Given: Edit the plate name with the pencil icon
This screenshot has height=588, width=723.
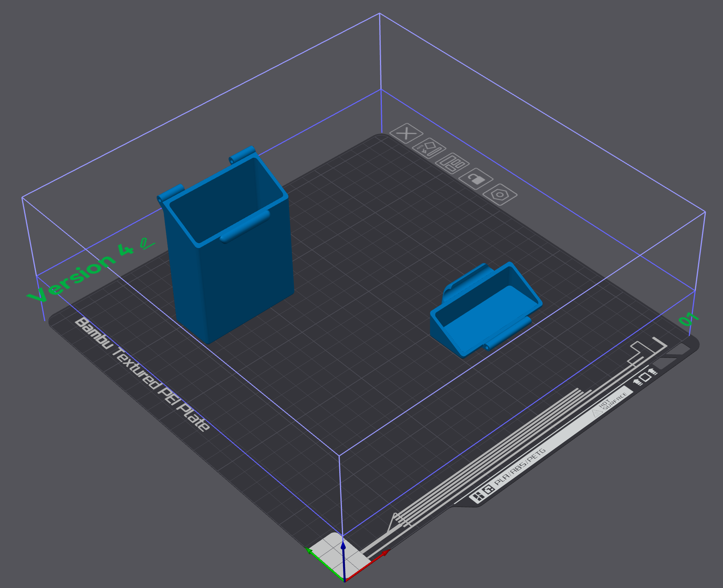Looking at the screenshot, I should click(x=147, y=243).
